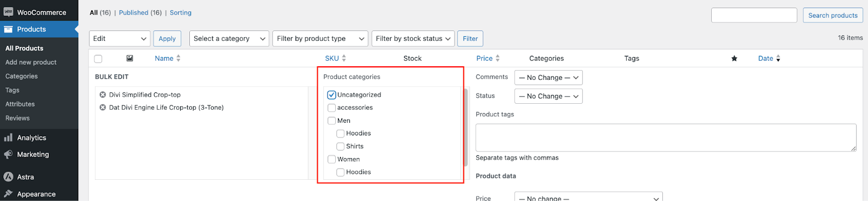Open Filter by product type dropdown

(320, 39)
